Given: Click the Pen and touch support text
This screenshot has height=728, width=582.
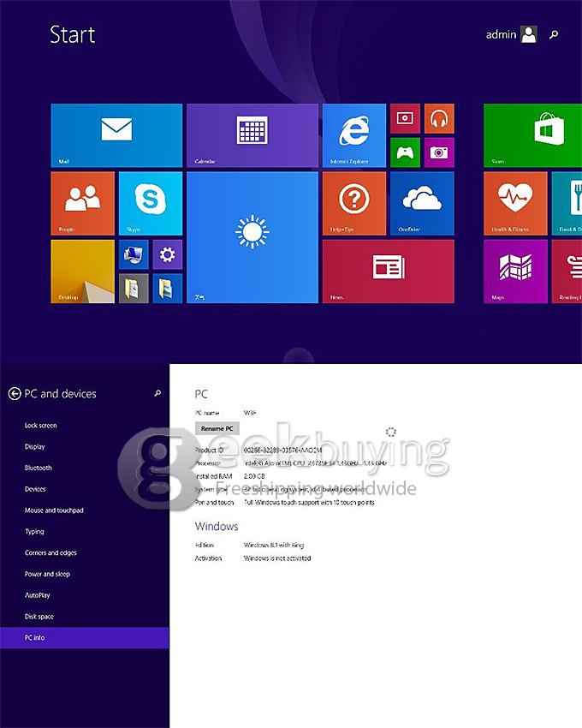Looking at the screenshot, I should click(309, 503).
